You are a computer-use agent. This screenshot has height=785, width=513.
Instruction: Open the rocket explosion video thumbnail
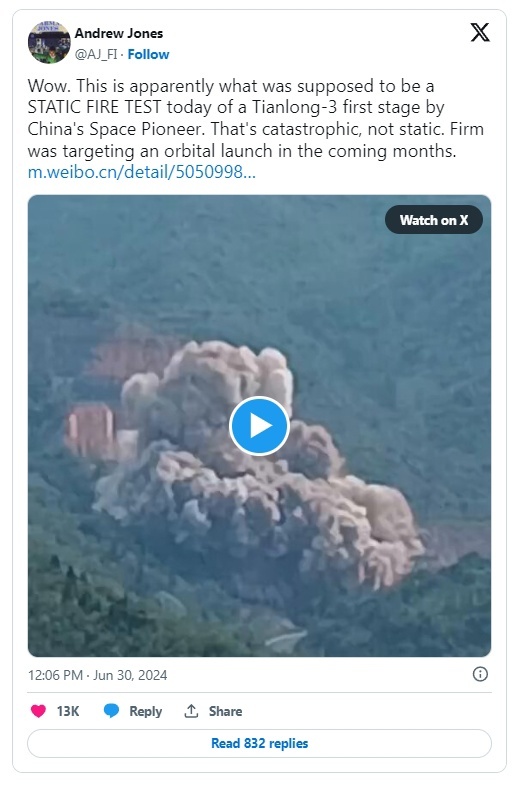coord(259,426)
